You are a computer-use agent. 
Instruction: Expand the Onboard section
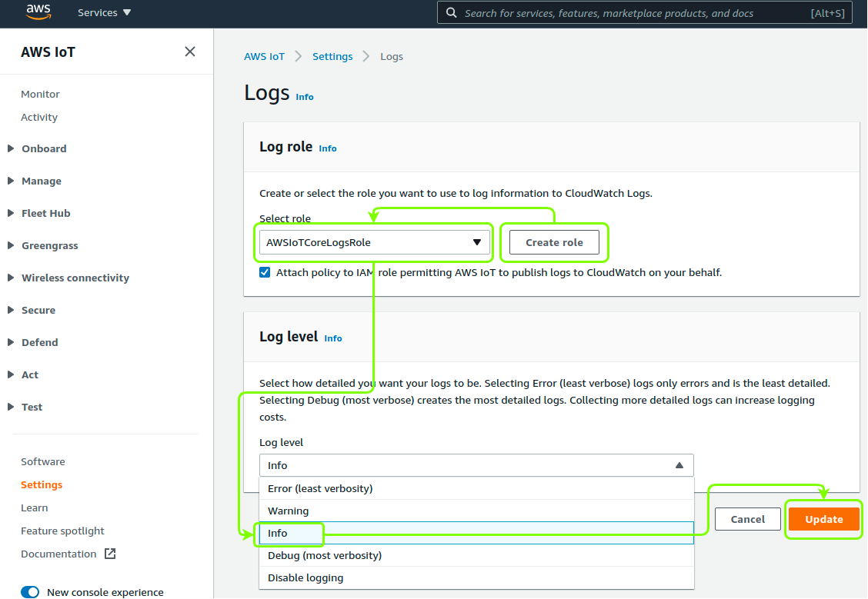pos(44,148)
